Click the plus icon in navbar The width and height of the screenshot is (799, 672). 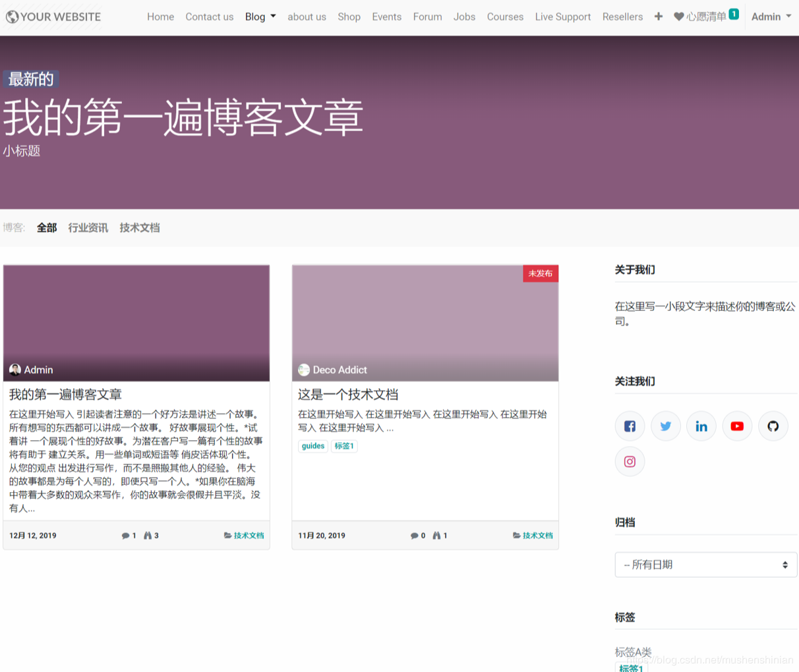click(658, 16)
